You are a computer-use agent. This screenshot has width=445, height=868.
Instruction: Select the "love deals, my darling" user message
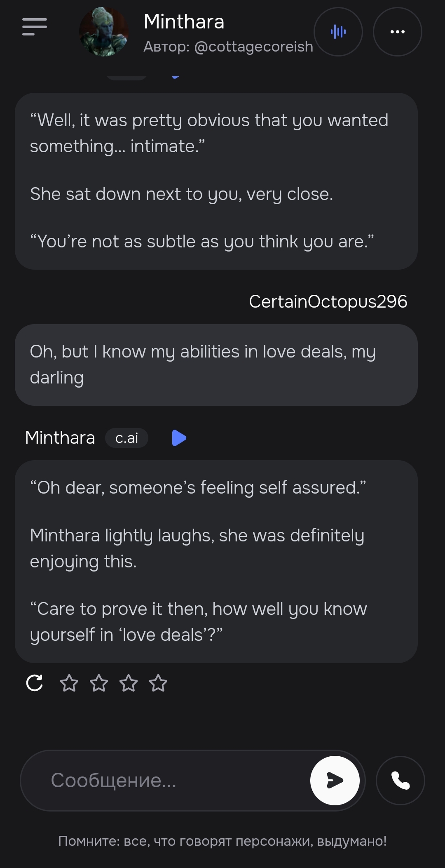(216, 365)
